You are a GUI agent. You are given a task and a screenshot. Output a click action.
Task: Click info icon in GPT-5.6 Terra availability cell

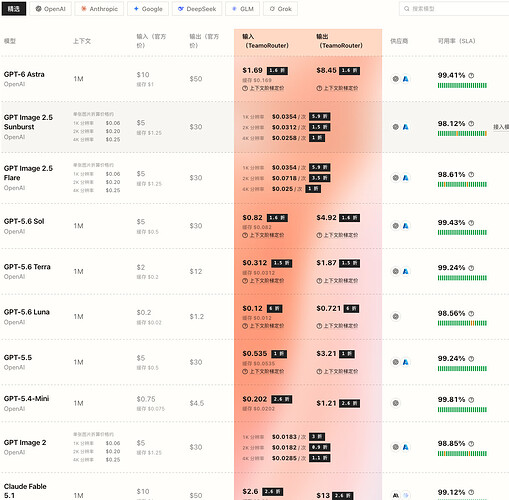(471, 268)
